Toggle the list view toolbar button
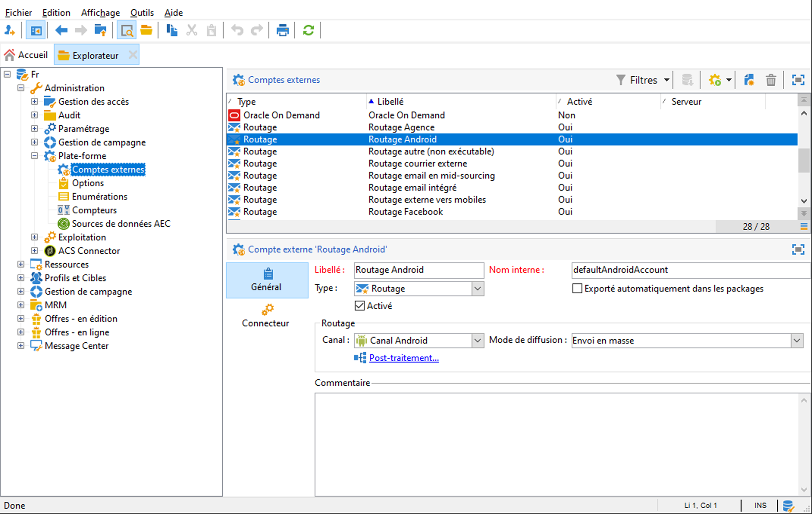This screenshot has height=514, width=812. tap(36, 30)
